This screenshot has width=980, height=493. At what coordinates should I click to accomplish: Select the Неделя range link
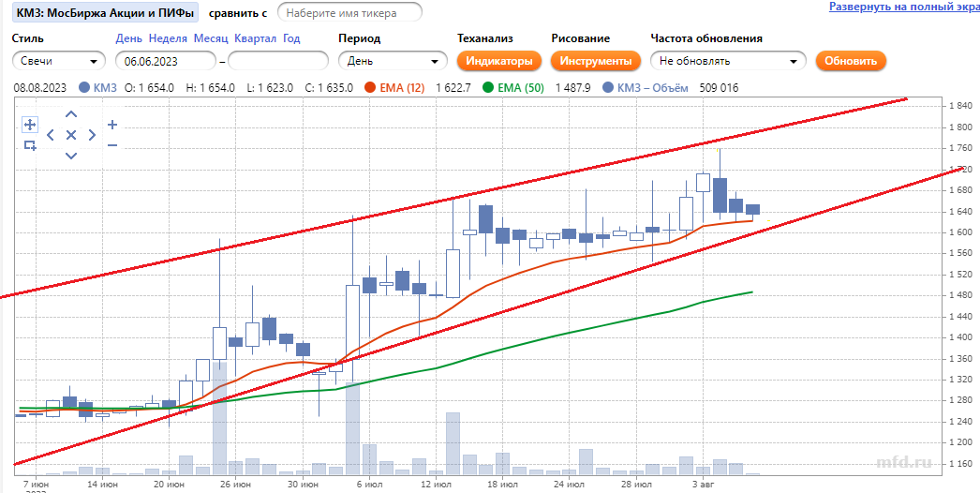[x=168, y=38]
